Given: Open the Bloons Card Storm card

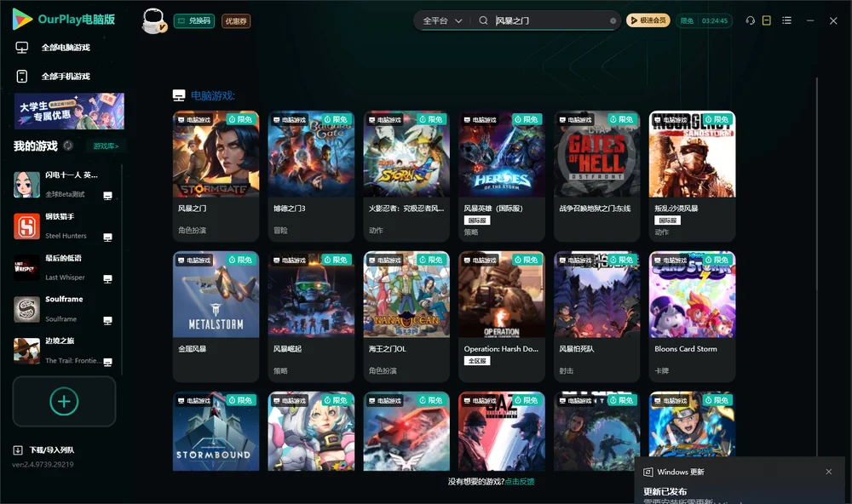Looking at the screenshot, I should [x=692, y=317].
